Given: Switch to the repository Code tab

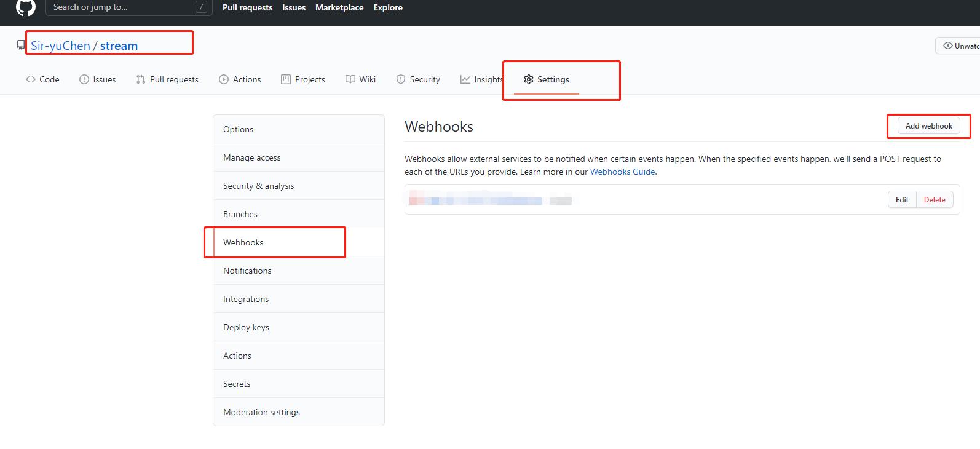Looking at the screenshot, I should pyautogui.click(x=42, y=79).
